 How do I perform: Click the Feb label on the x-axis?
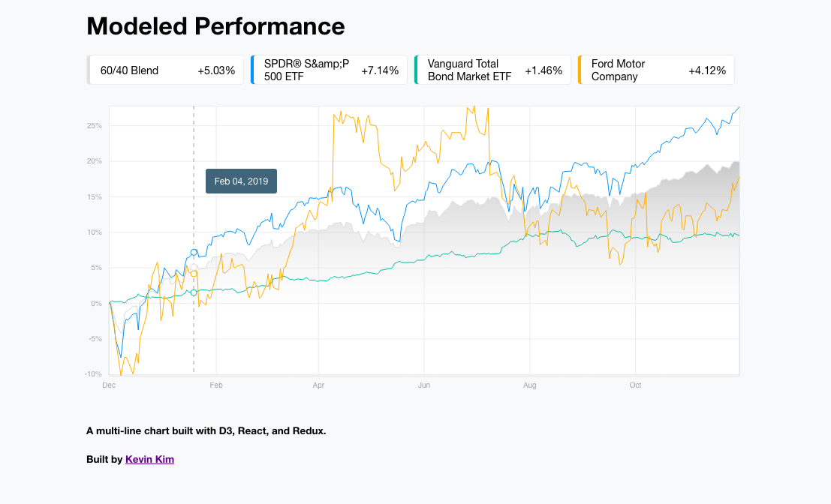[x=216, y=385]
